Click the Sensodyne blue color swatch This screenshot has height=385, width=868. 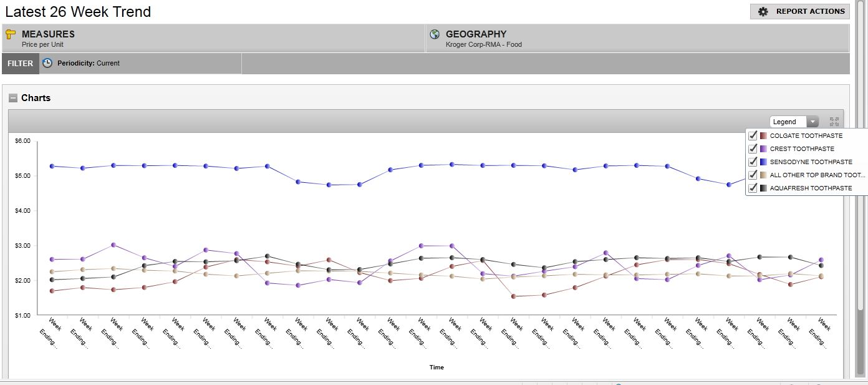coord(764,162)
